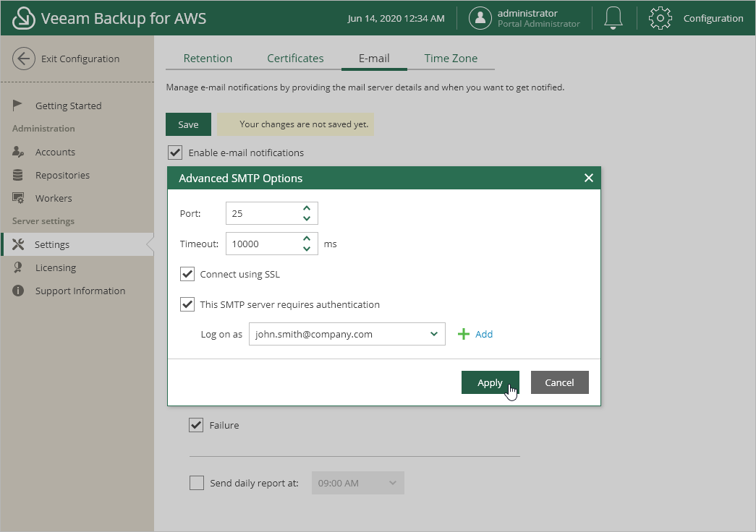This screenshot has height=532, width=756.
Task: Open the notifications bell icon
Action: pos(613,18)
